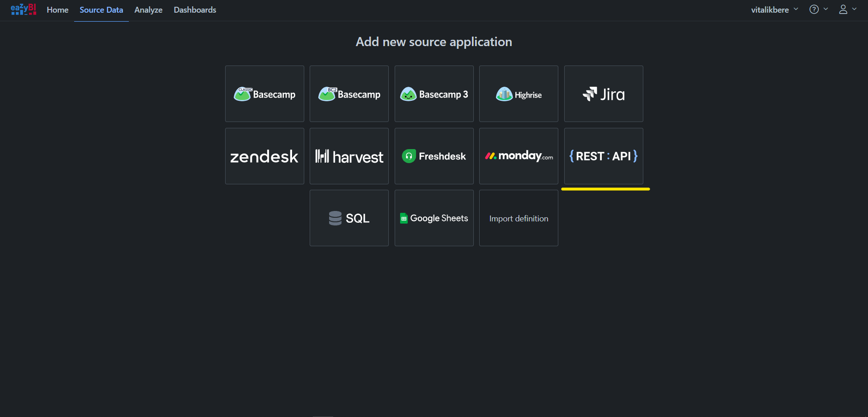Go to the Home tab

[x=57, y=10]
